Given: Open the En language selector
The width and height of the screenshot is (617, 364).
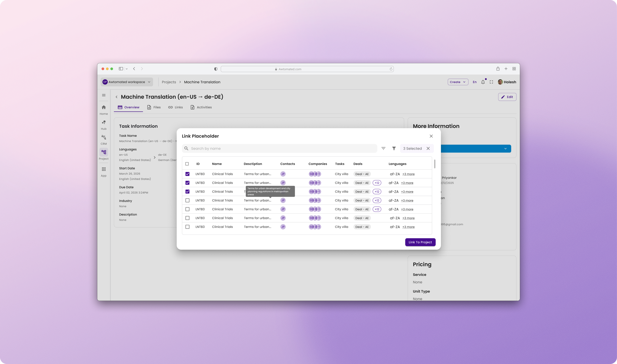Looking at the screenshot, I should 475,82.
